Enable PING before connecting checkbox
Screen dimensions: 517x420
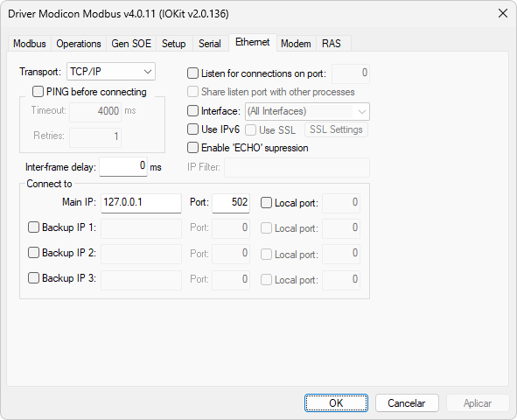(38, 92)
